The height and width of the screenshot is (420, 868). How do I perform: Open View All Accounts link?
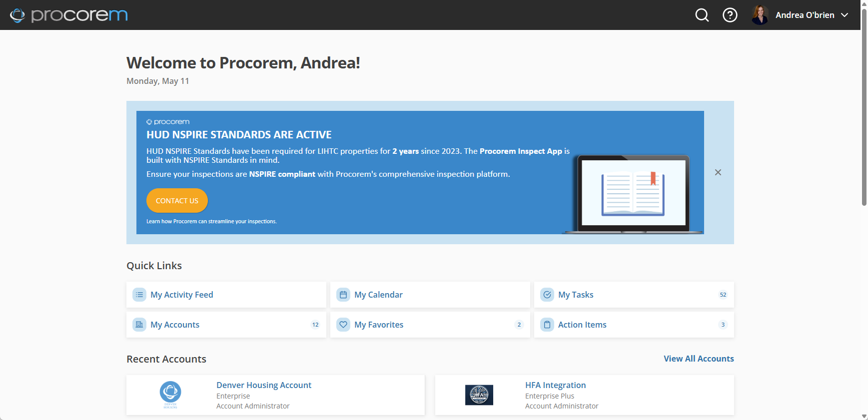699,359
